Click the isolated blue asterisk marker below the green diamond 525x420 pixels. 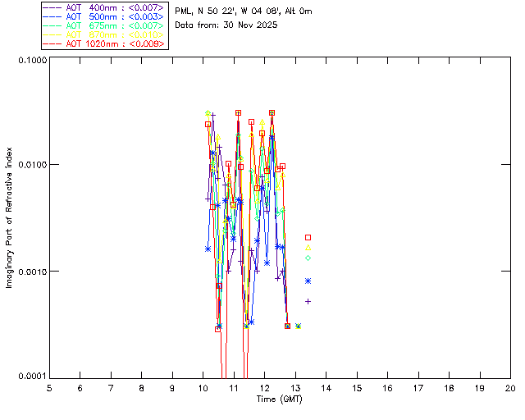(308, 281)
